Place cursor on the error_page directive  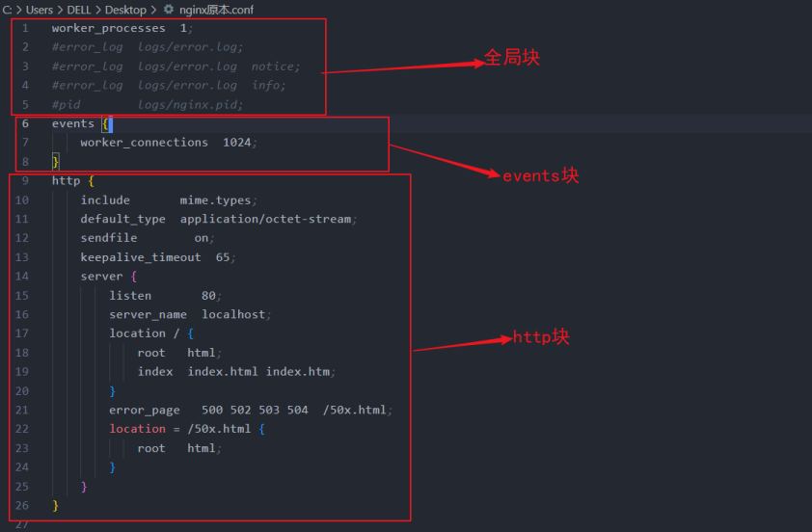coord(144,411)
